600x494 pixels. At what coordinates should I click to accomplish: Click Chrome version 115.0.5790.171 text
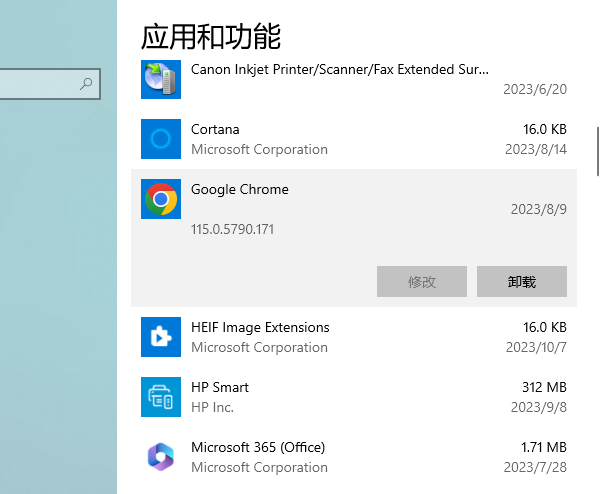pyautogui.click(x=232, y=229)
